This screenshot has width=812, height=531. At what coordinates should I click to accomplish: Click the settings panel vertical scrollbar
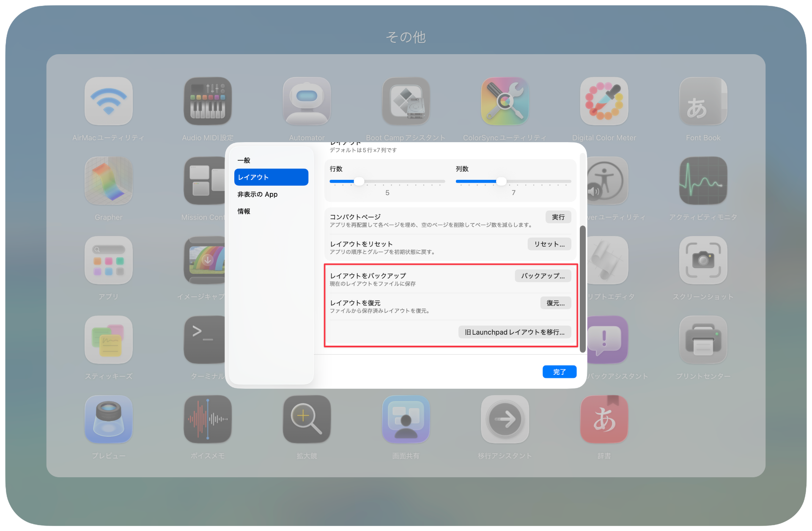582,288
